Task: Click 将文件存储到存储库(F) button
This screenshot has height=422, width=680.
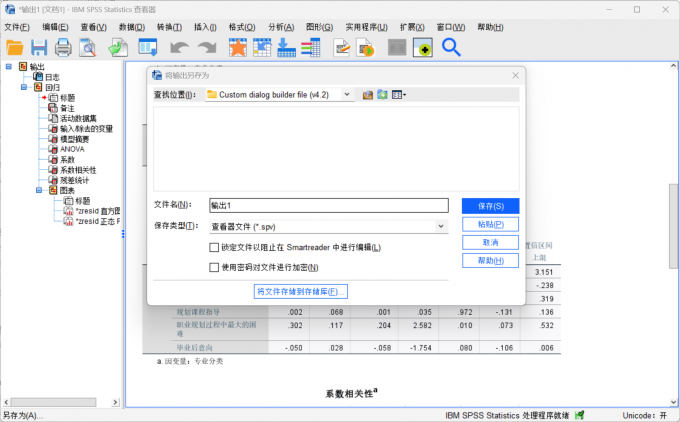Action: 301,291
